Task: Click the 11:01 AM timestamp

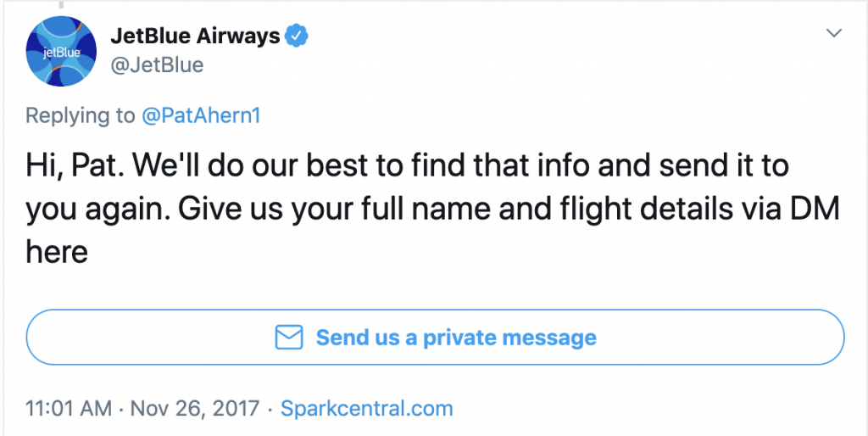Action: 70,408
